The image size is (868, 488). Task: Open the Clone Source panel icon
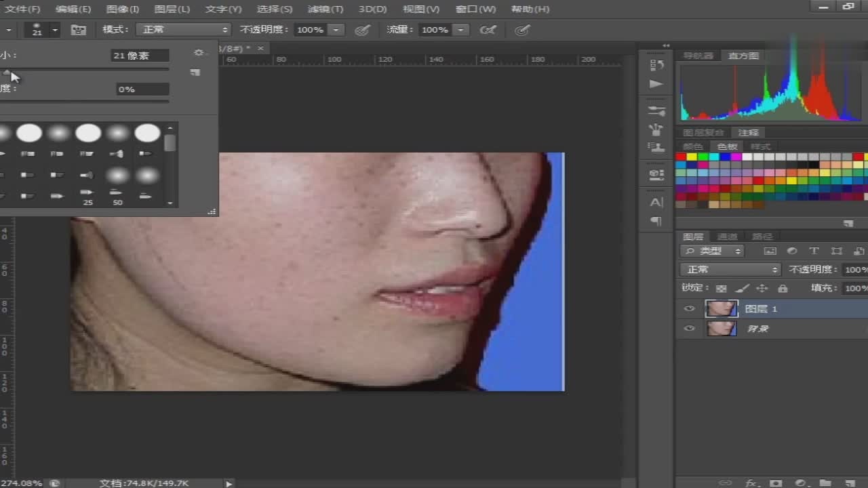point(656,147)
